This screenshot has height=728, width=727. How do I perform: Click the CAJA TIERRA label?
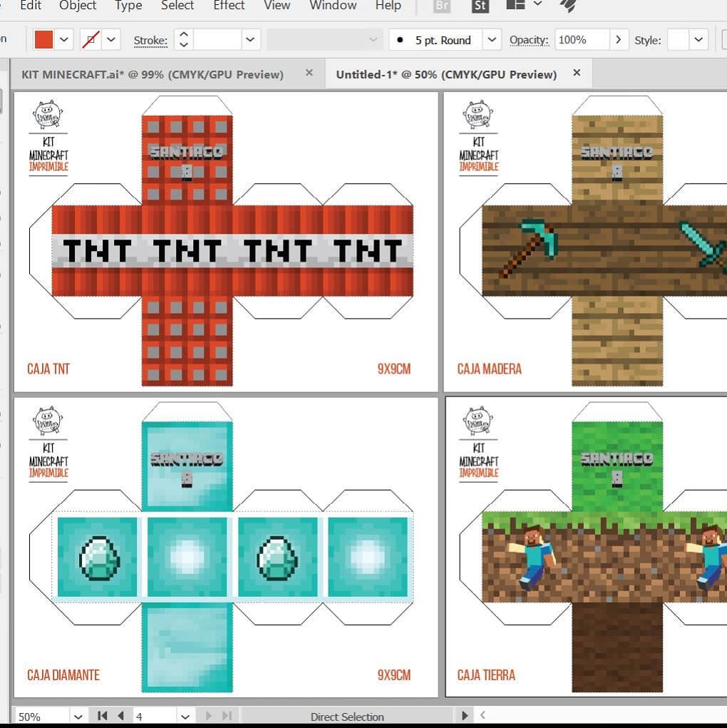click(486, 675)
